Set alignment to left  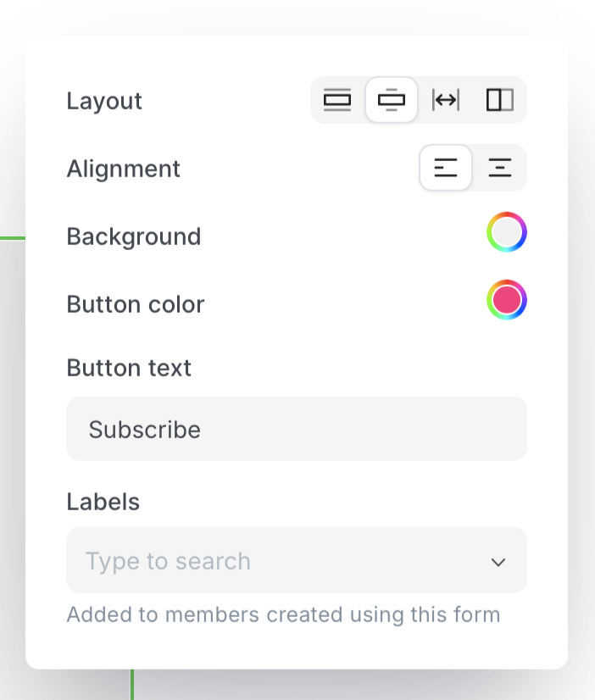446,168
